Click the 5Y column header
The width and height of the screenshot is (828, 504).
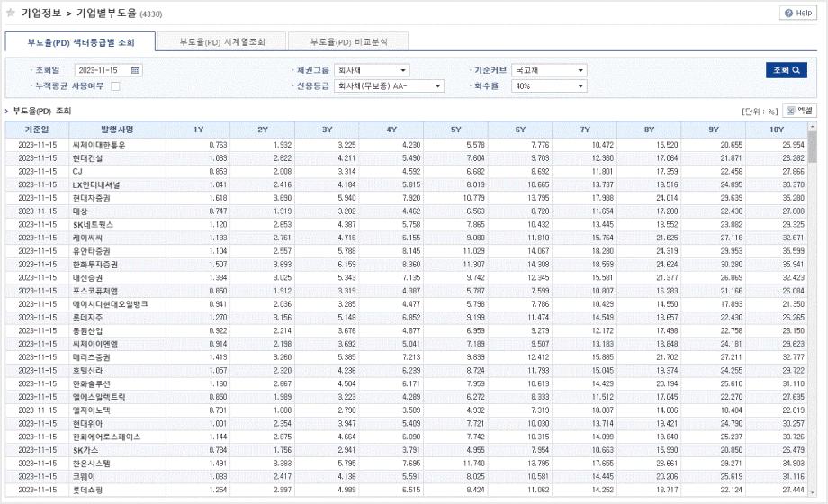click(x=455, y=130)
